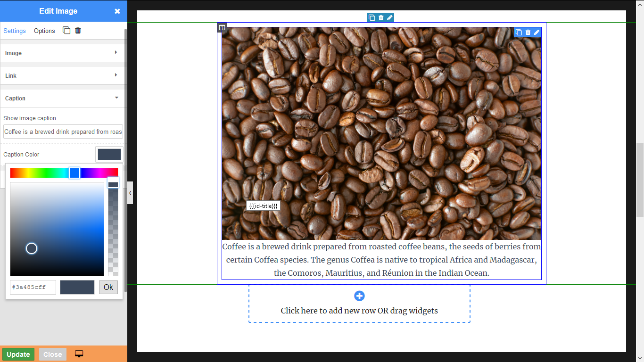Click the copy icon beside the Options tab

(66, 31)
